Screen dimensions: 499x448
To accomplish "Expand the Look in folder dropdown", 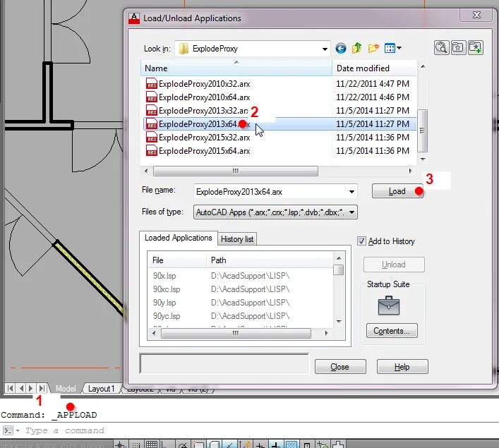I will tap(325, 49).
